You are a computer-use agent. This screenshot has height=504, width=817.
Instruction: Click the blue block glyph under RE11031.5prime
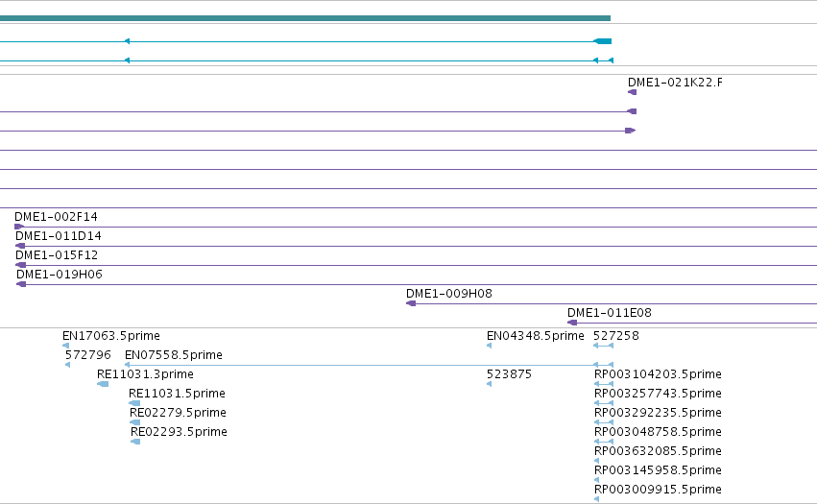tap(134, 403)
